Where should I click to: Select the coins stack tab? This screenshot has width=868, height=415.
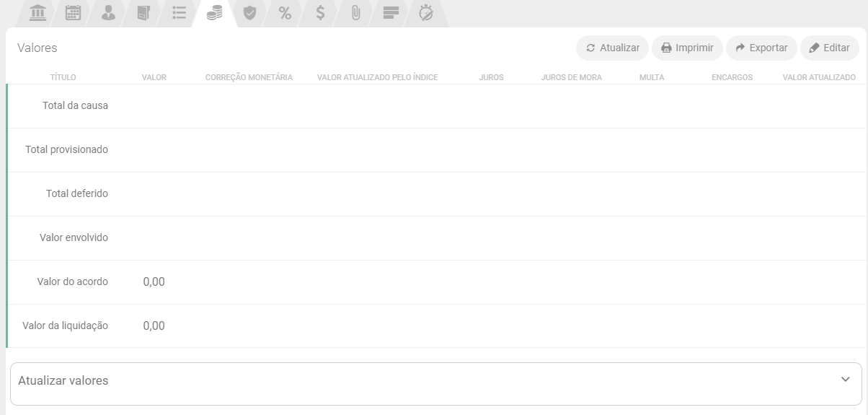point(214,12)
